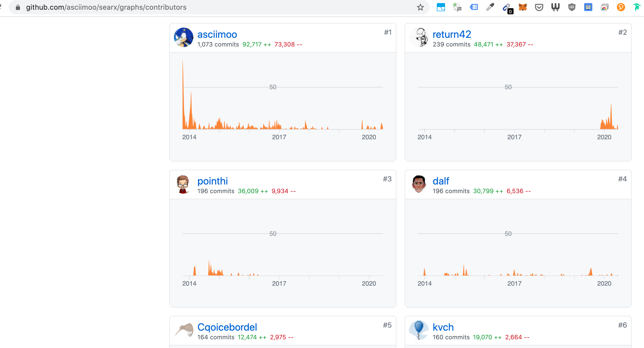Open the blue reader book extension

(x=588, y=7)
